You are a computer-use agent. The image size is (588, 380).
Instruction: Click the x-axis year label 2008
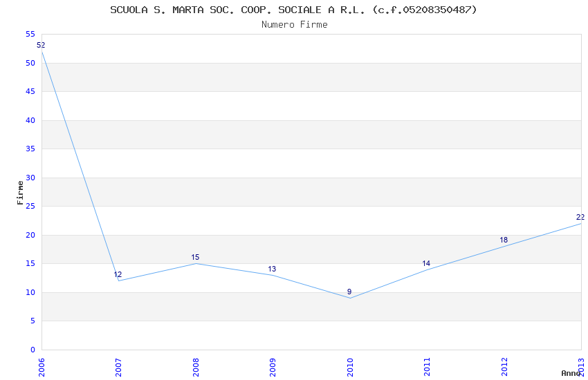196,368
